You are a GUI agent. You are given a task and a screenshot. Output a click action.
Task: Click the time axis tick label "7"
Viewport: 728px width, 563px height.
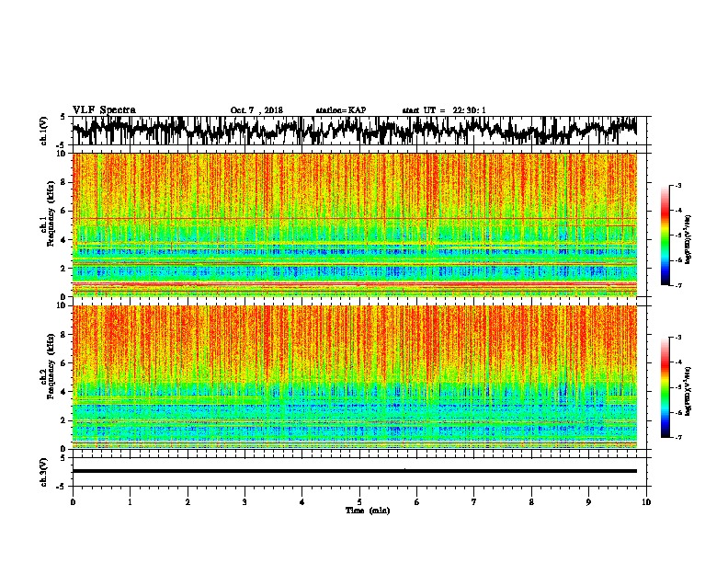pyautogui.click(x=474, y=502)
